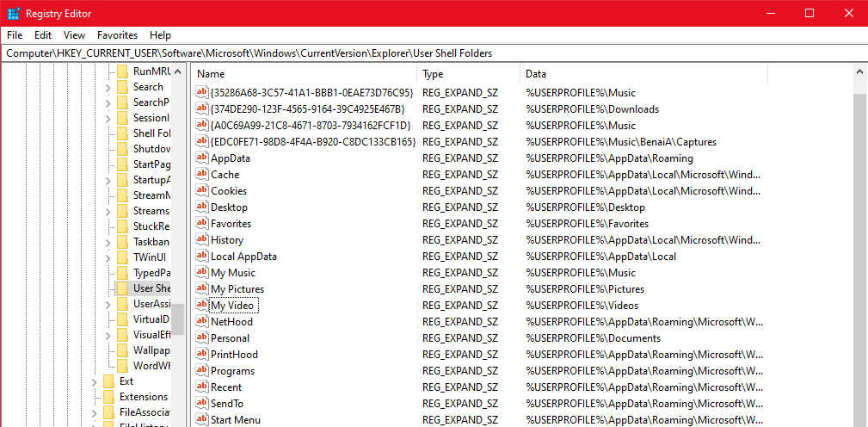Click the %USERPROFILE%\Documents data cell
The height and width of the screenshot is (427, 868).
coord(593,337)
